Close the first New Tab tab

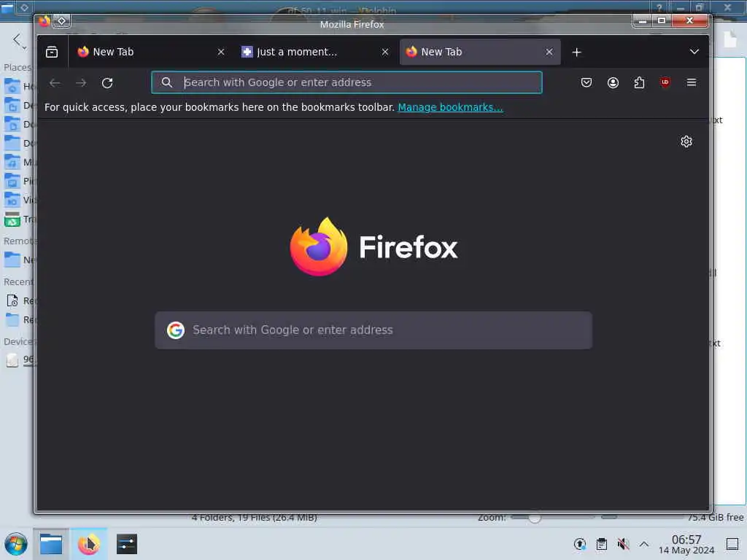[x=221, y=52]
